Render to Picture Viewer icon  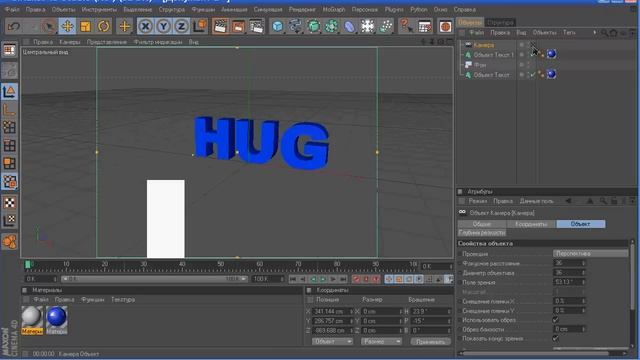238,27
